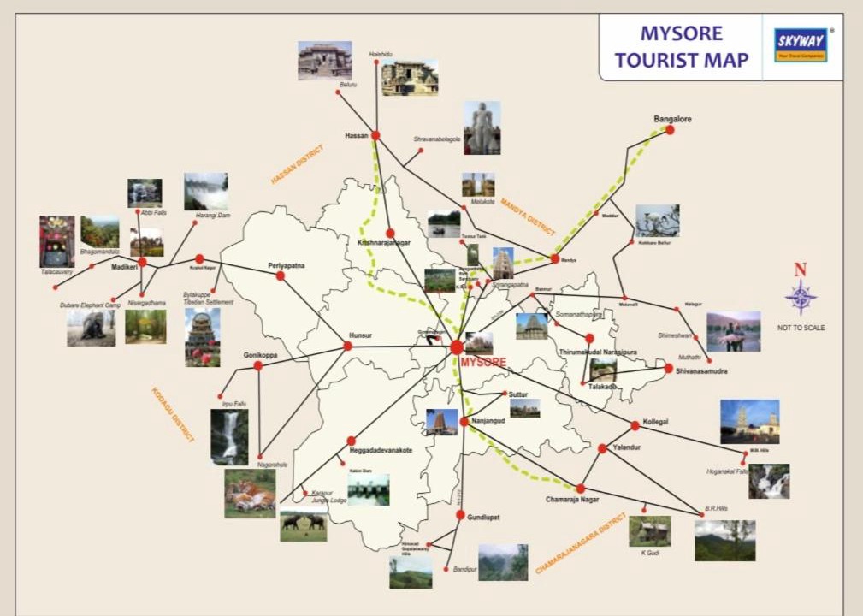
Task: Click the Nanjangud temple photo
Action: [x=442, y=423]
